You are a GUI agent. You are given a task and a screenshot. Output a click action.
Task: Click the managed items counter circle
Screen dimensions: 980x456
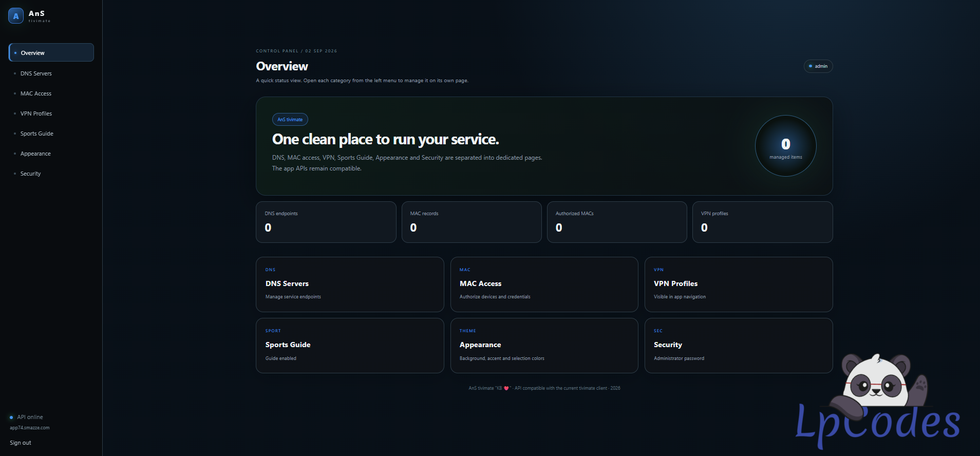coord(786,146)
